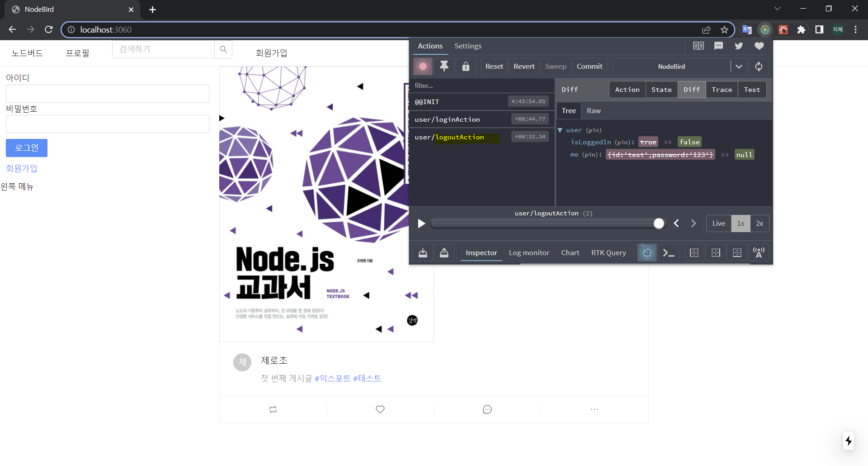Screen dimensions: 868x466
Task: Click the Redux DevTools extension icon in Chrome toolbar
Action: pyautogui.click(x=765, y=30)
